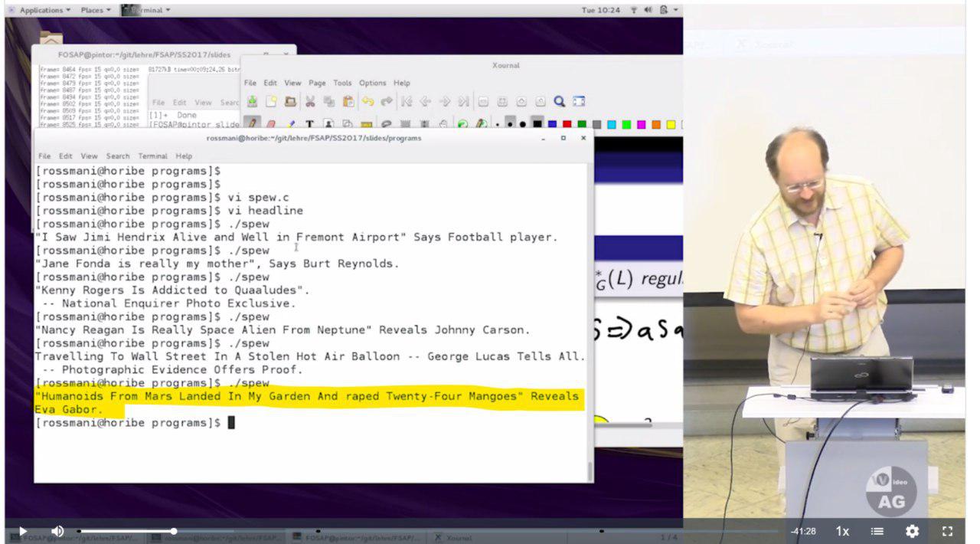This screenshot has width=980, height=544.
Task: Toggle fullscreen mode in video player
Action: (x=947, y=531)
